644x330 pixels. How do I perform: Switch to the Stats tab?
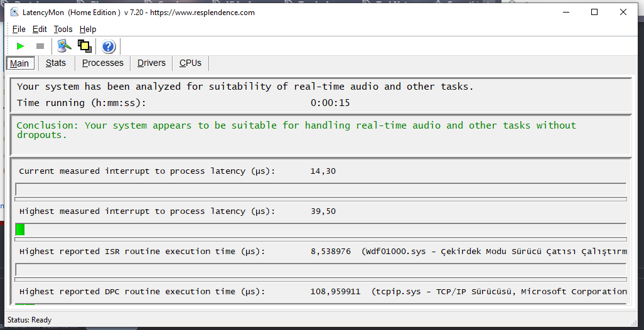[56, 63]
